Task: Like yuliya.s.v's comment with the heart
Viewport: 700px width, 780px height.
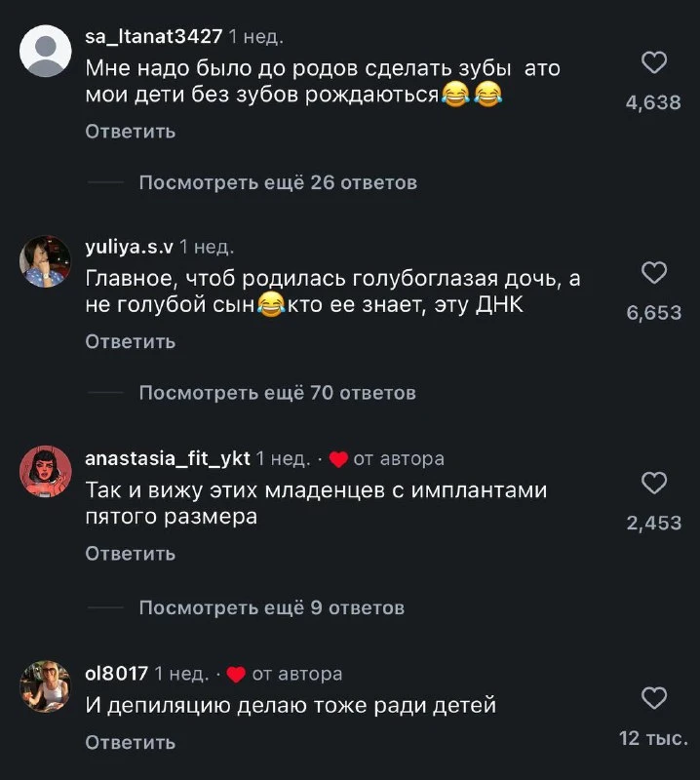Action: [655, 274]
